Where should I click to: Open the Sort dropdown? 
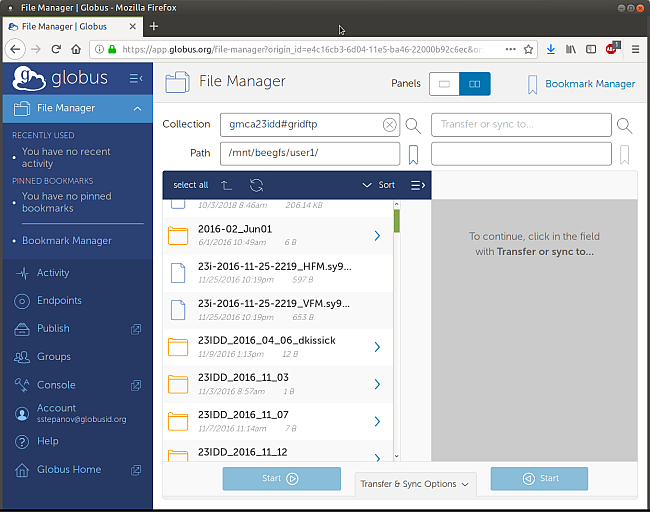click(x=378, y=185)
